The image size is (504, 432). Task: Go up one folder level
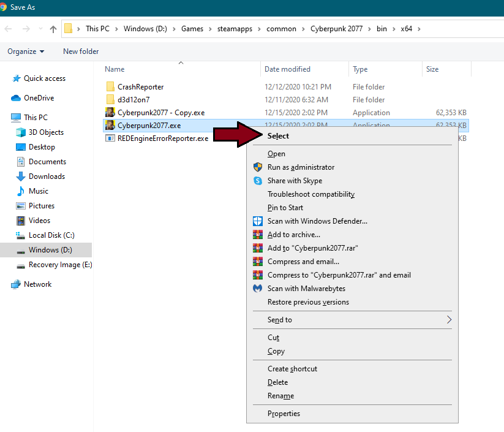coord(53,29)
